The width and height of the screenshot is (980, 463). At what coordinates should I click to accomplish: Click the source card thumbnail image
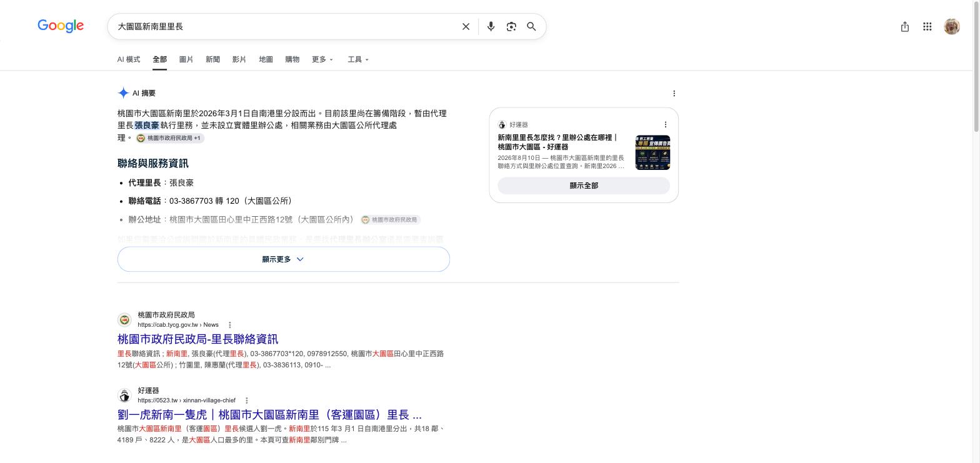[x=652, y=152]
